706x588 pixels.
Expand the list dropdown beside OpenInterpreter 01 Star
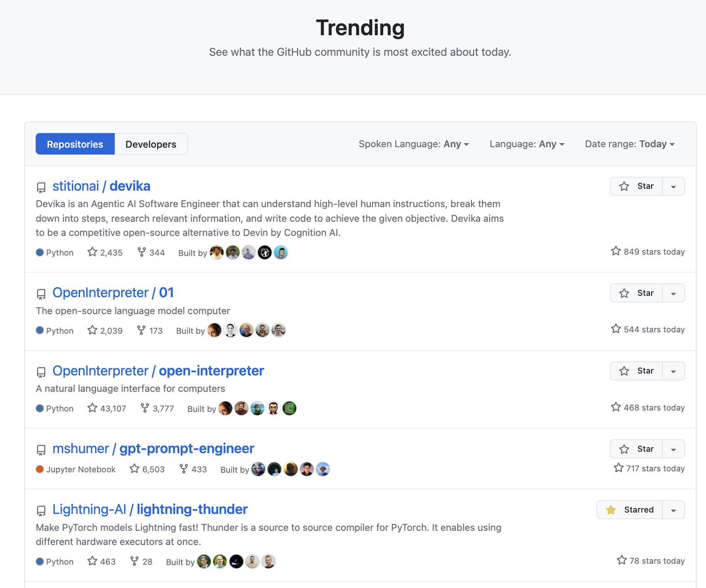pos(674,293)
